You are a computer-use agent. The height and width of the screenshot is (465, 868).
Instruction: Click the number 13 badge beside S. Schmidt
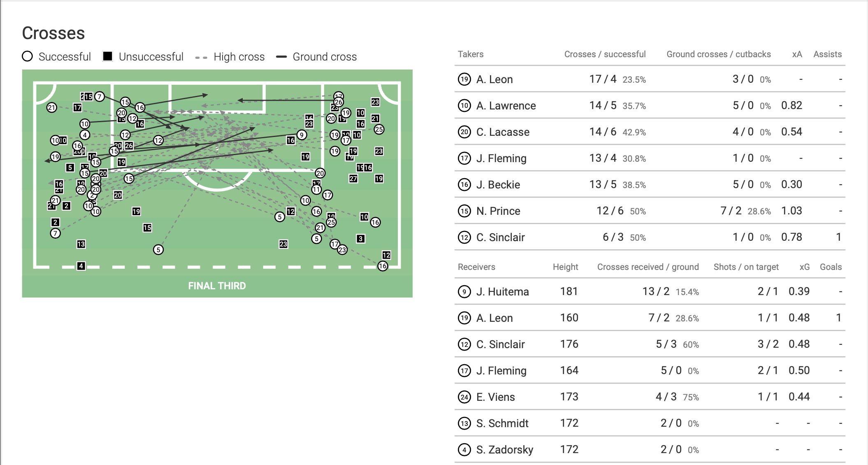(x=464, y=423)
